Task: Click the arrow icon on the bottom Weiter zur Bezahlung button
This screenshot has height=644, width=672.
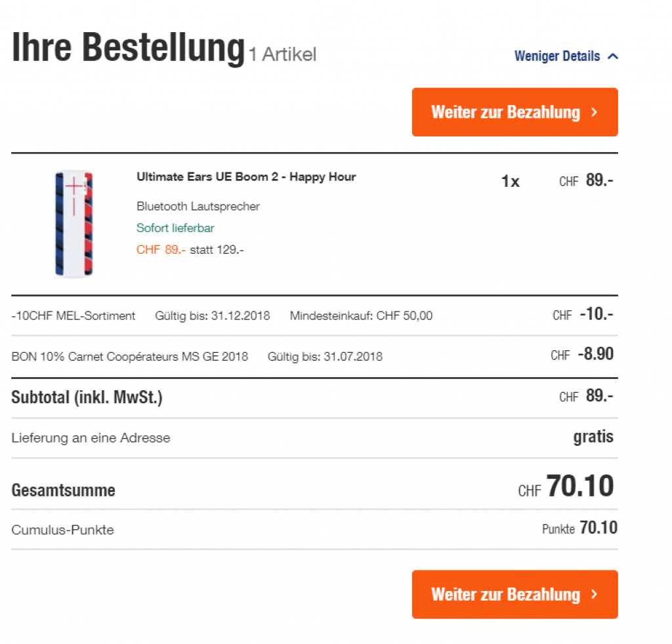Action: (594, 594)
